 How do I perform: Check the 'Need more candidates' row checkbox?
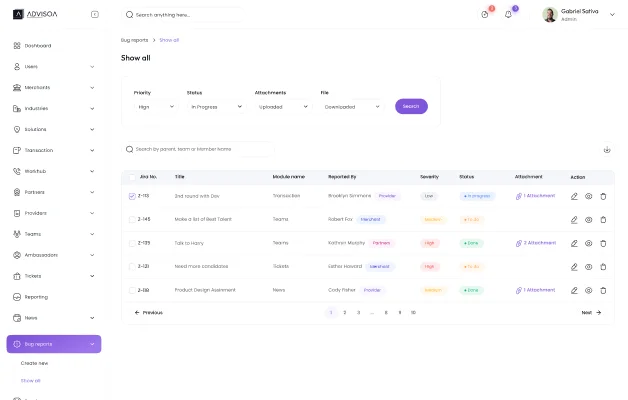pyautogui.click(x=132, y=267)
